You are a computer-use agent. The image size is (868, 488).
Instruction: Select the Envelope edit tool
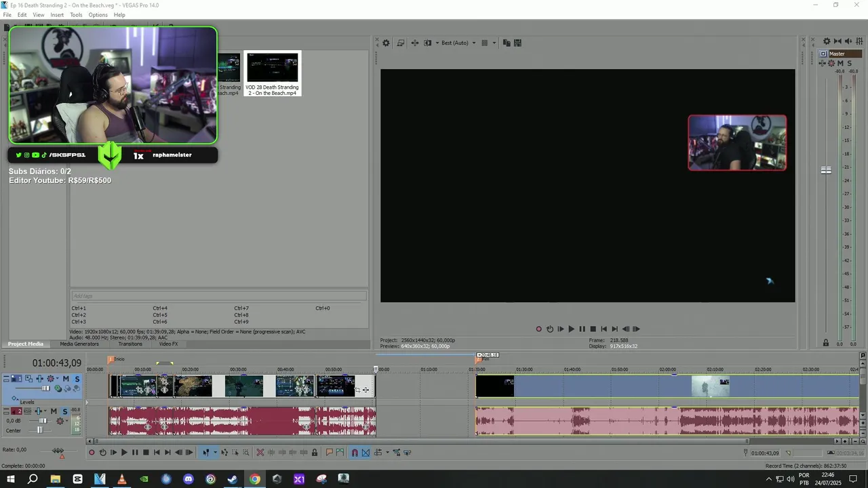(224, 452)
